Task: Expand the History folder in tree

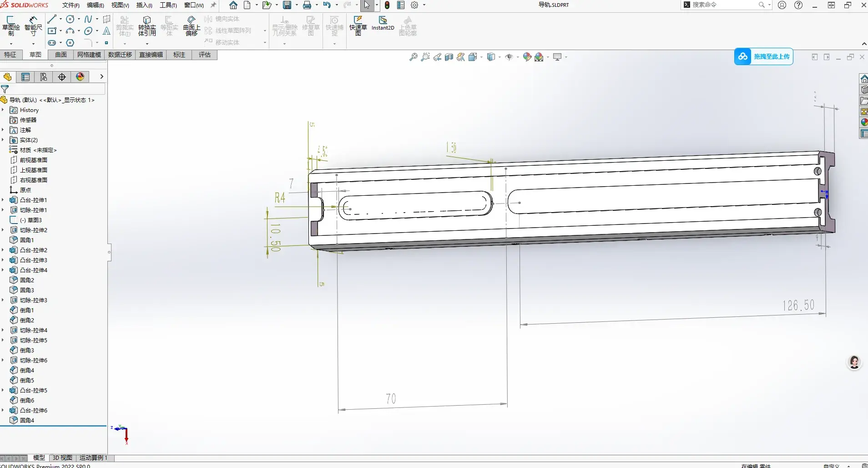Action: point(3,110)
